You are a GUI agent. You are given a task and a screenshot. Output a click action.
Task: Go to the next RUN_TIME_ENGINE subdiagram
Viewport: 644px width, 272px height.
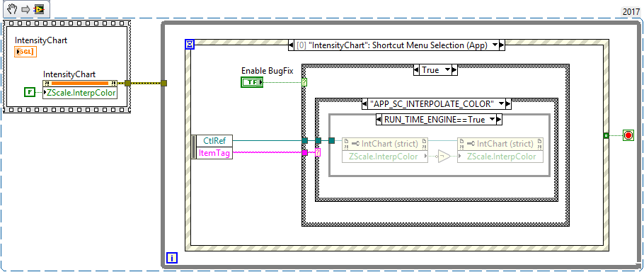[500, 120]
